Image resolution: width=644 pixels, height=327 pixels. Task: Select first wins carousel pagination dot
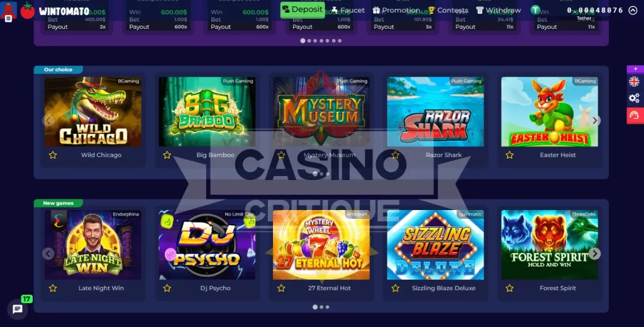tap(303, 41)
